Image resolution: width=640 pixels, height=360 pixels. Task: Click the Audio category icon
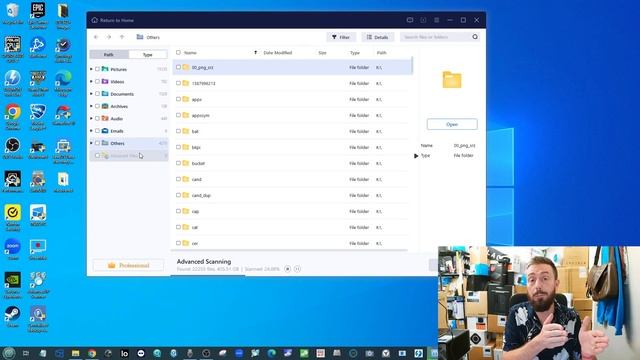click(x=105, y=118)
